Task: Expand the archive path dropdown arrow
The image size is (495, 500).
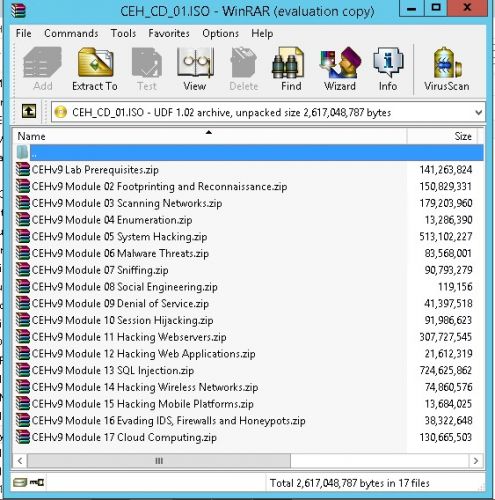Action: (478, 112)
